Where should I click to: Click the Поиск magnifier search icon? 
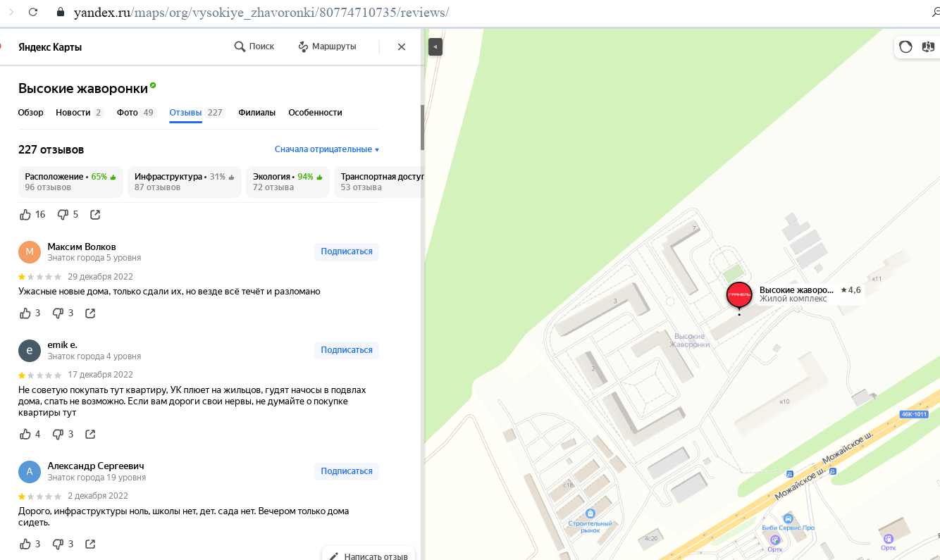click(240, 46)
